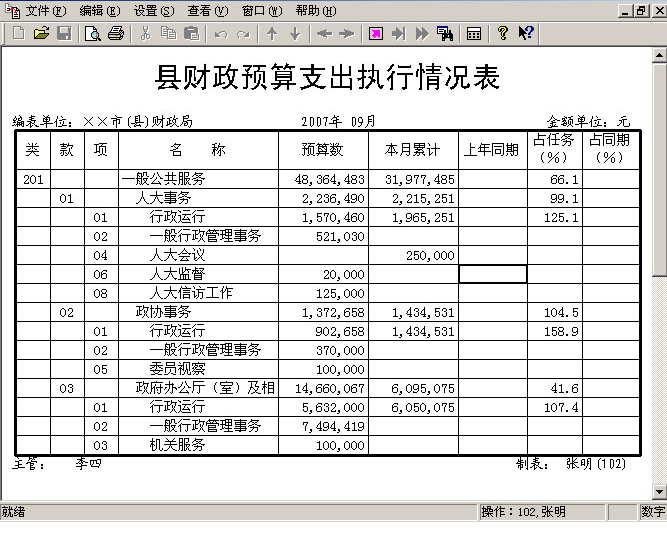The height and width of the screenshot is (540, 667).
Task: Click the New document toolbar icon
Action: [19, 33]
